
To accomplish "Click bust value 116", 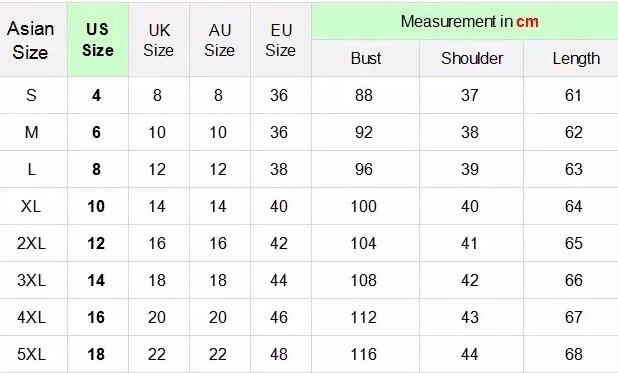I will click(363, 354).
